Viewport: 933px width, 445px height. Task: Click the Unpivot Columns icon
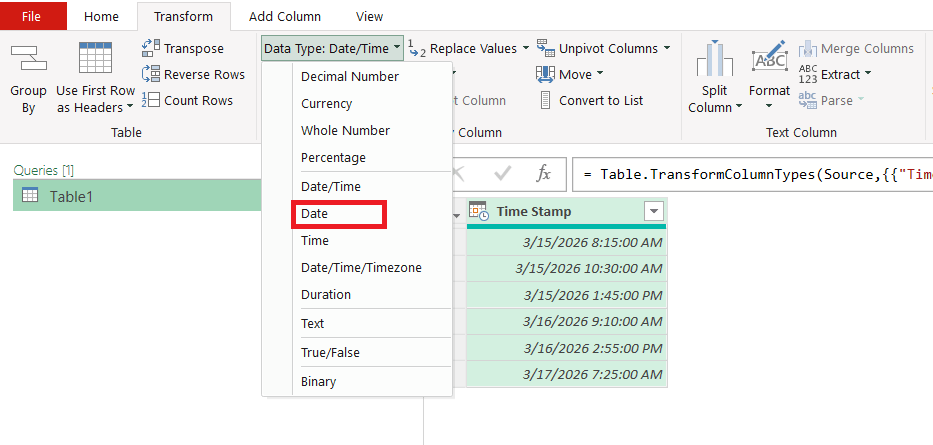coord(546,48)
